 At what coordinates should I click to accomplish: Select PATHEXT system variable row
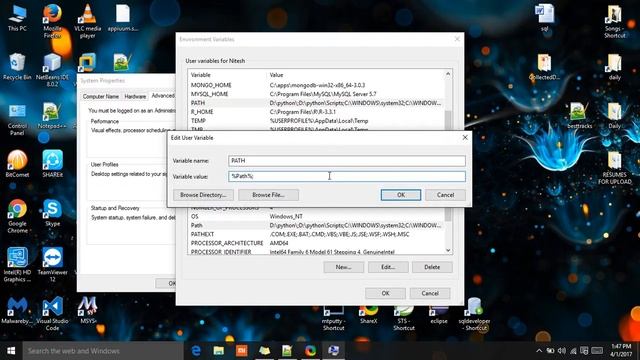pyautogui.click(x=316, y=234)
